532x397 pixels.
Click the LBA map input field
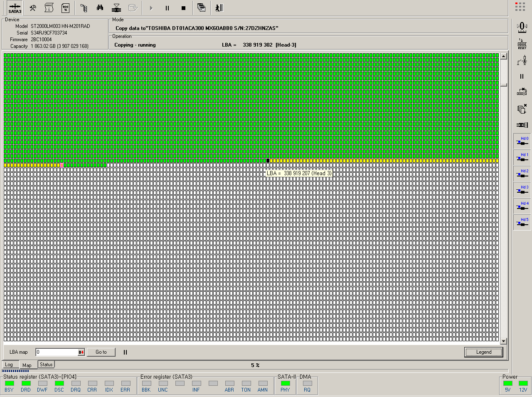click(x=57, y=352)
